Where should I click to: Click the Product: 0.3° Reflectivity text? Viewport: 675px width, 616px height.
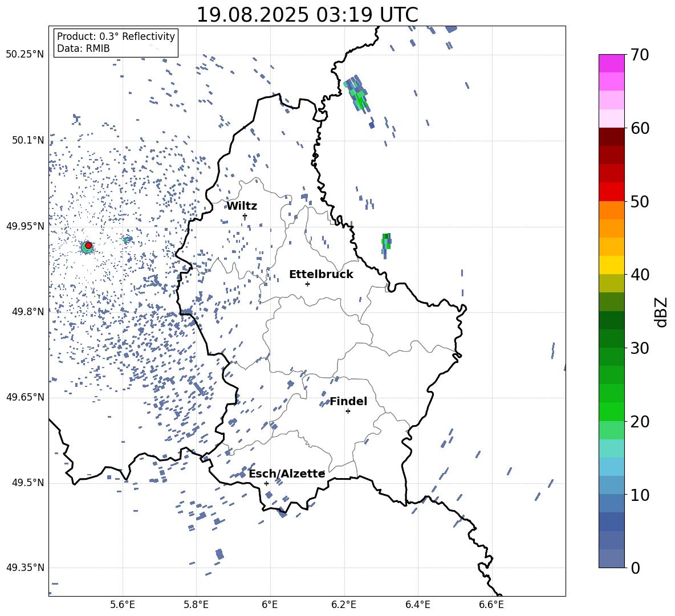[116, 36]
